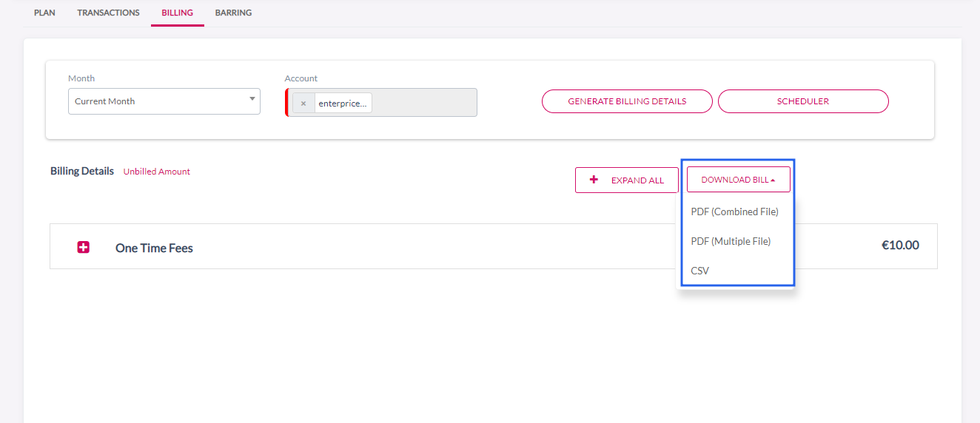The height and width of the screenshot is (423, 980).
Task: Switch to the Plan tab
Action: pyautogui.click(x=44, y=13)
